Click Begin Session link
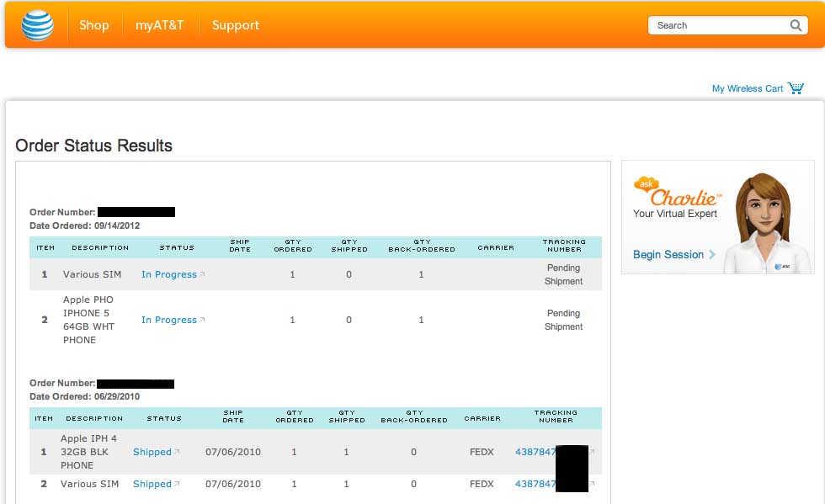The image size is (825, 504). click(668, 255)
